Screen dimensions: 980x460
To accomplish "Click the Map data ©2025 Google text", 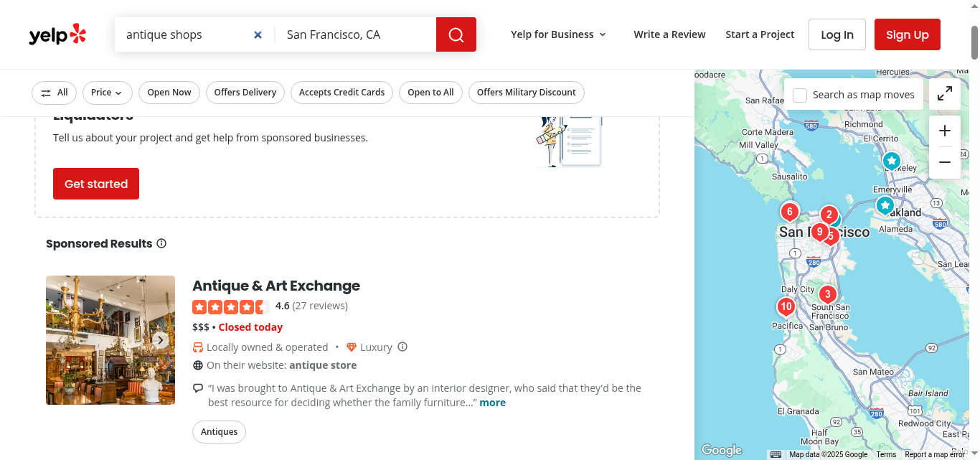I will point(829,454).
